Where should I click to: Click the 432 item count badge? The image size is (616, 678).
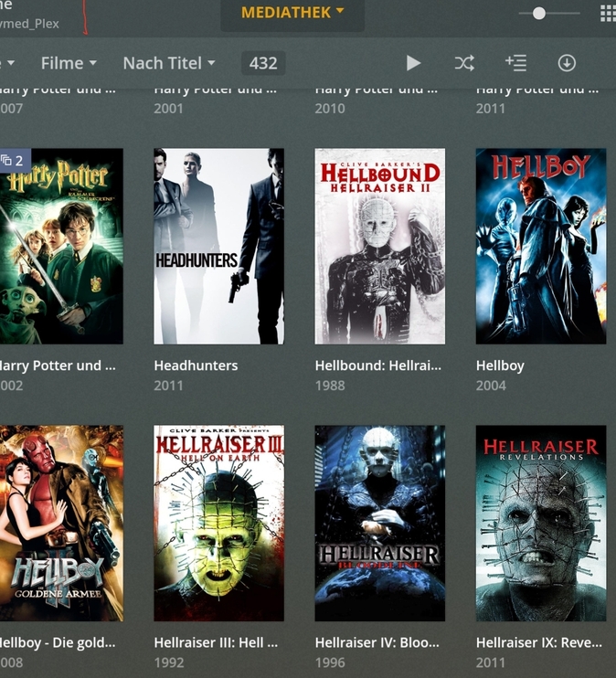[263, 64]
